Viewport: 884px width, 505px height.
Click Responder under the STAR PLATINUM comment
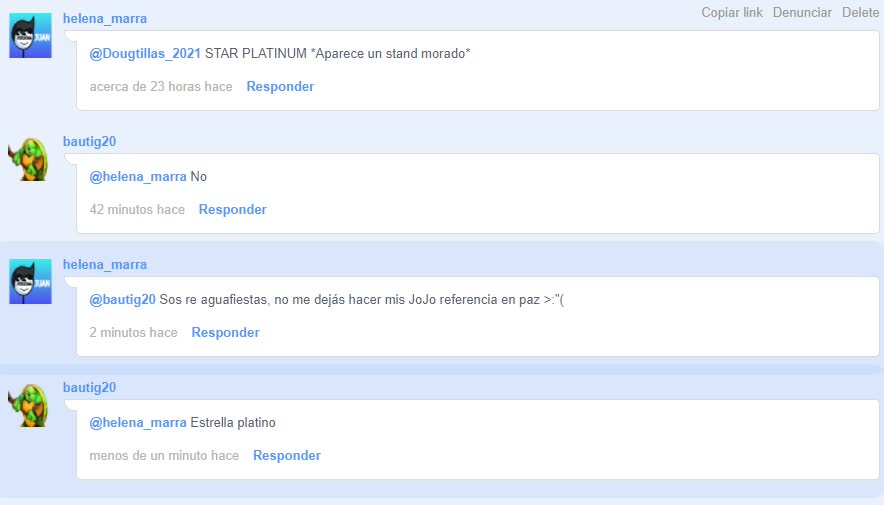[x=280, y=86]
